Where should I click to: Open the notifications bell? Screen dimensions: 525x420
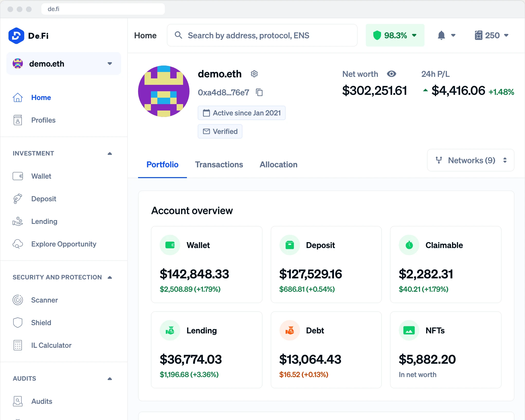click(441, 35)
